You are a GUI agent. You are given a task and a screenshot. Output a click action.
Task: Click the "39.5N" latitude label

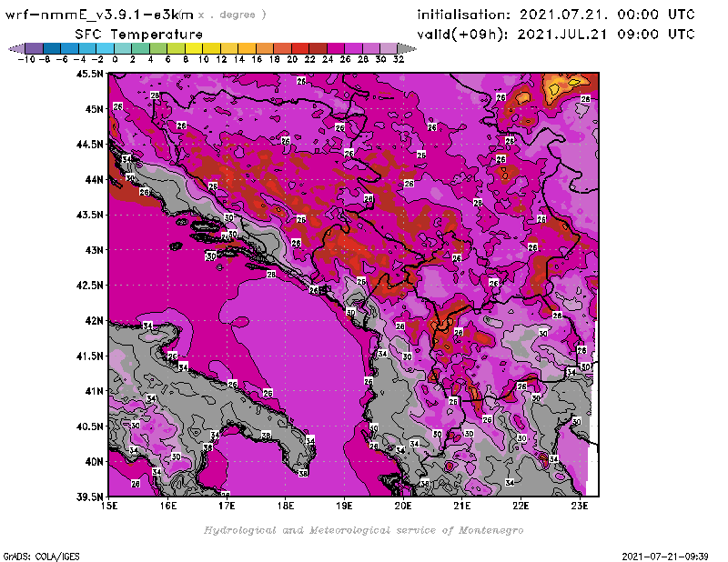tap(90, 497)
